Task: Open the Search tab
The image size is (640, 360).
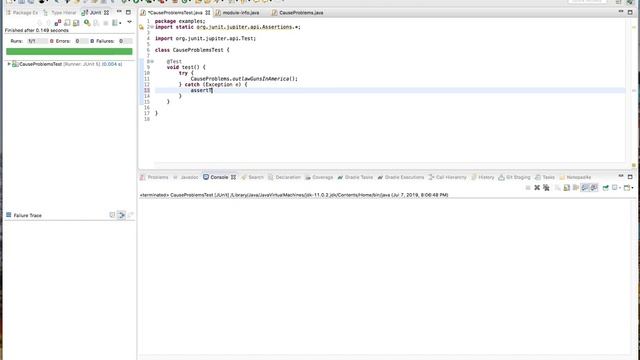Action: [x=252, y=177]
